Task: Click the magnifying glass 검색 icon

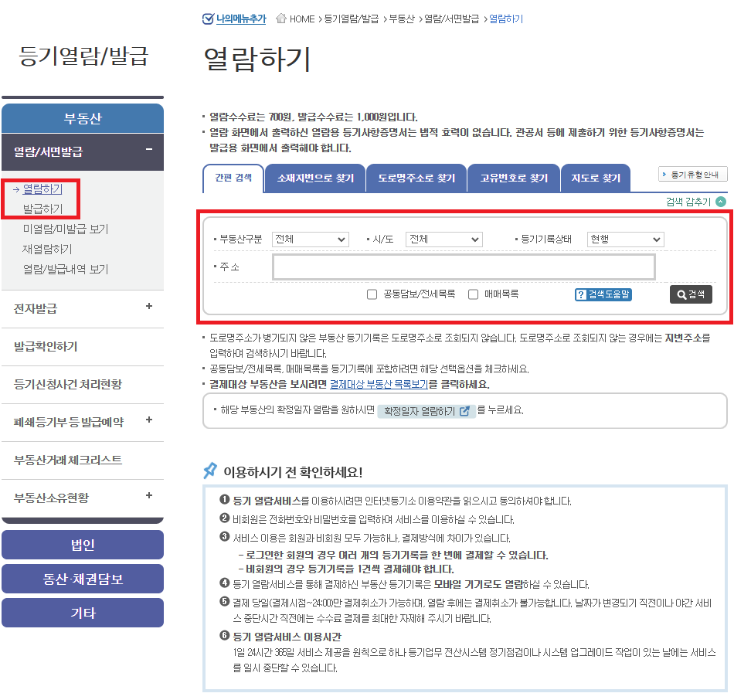Action: (681, 294)
